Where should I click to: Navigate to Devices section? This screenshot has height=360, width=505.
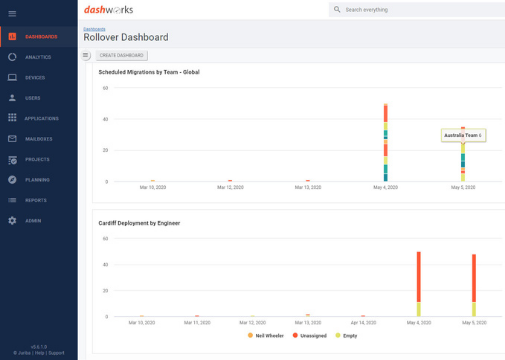[39, 77]
